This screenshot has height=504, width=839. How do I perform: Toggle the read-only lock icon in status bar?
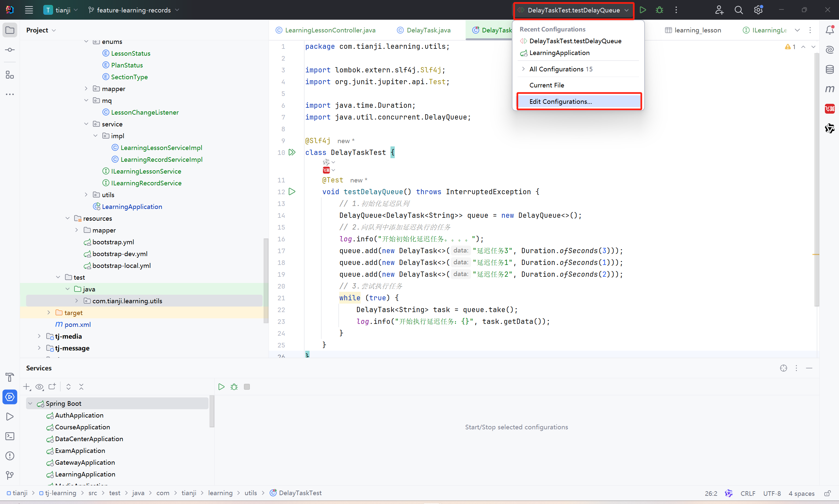point(828,493)
